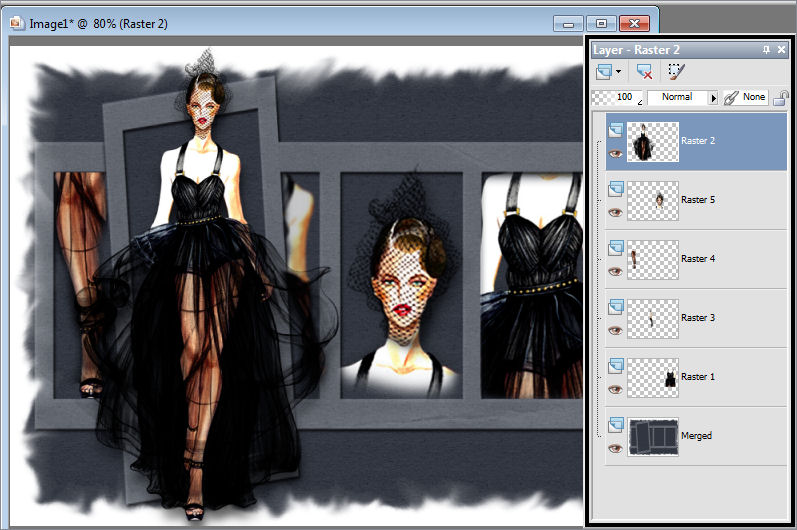The image size is (797, 530).
Task: Toggle the lock transparency padlock
Action: coord(781,98)
